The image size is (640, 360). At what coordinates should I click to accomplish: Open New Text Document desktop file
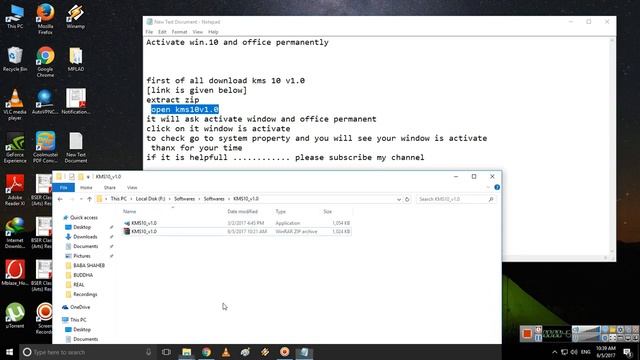[76, 147]
